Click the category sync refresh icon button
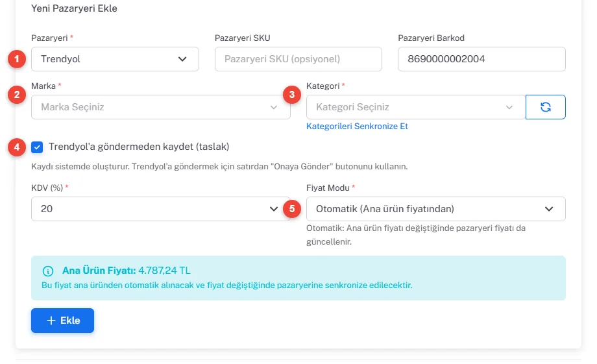Viewport: 597px width, 364px height. 545,107
